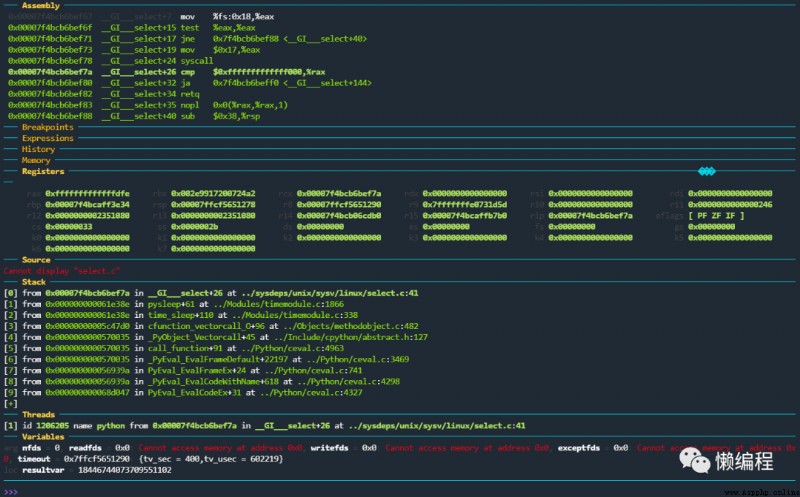Viewport: 800px width, 497px height.
Task: Click the Stack section header
Action: pos(34,282)
